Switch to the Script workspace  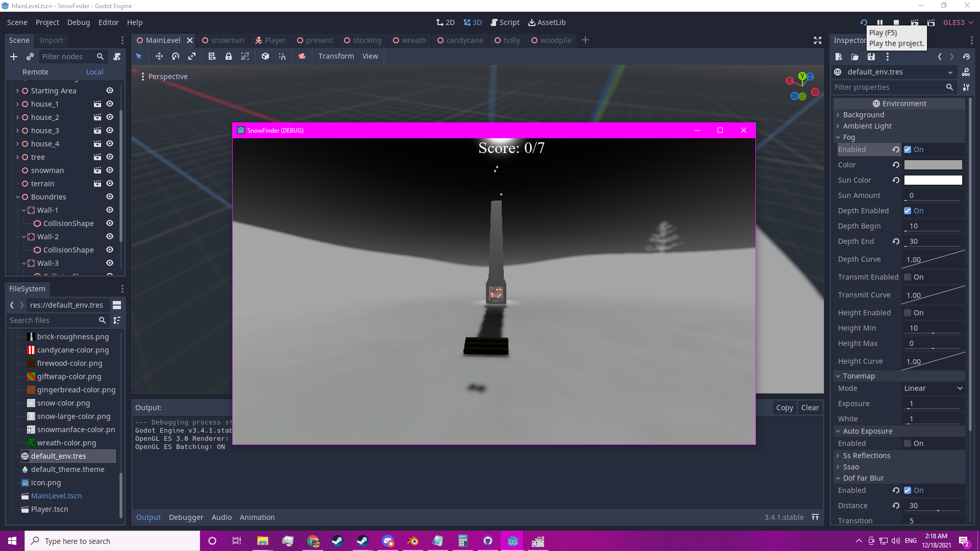(505, 22)
